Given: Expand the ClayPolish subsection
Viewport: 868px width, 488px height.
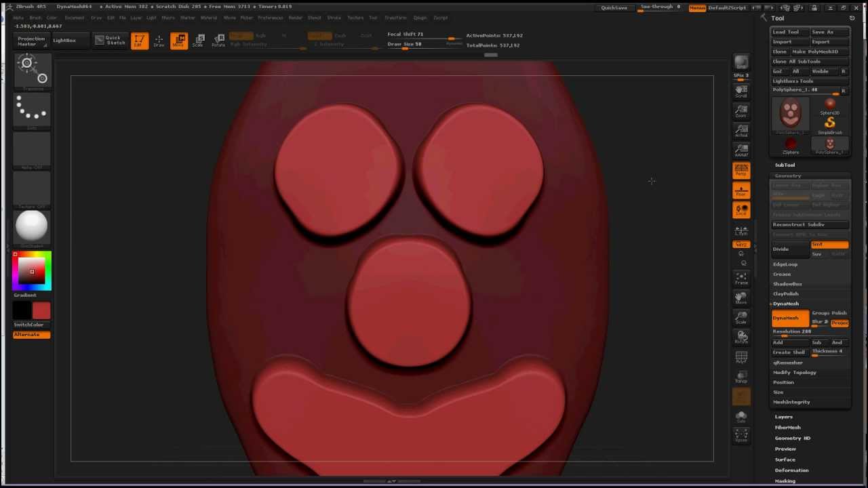Looking at the screenshot, I should (786, 294).
